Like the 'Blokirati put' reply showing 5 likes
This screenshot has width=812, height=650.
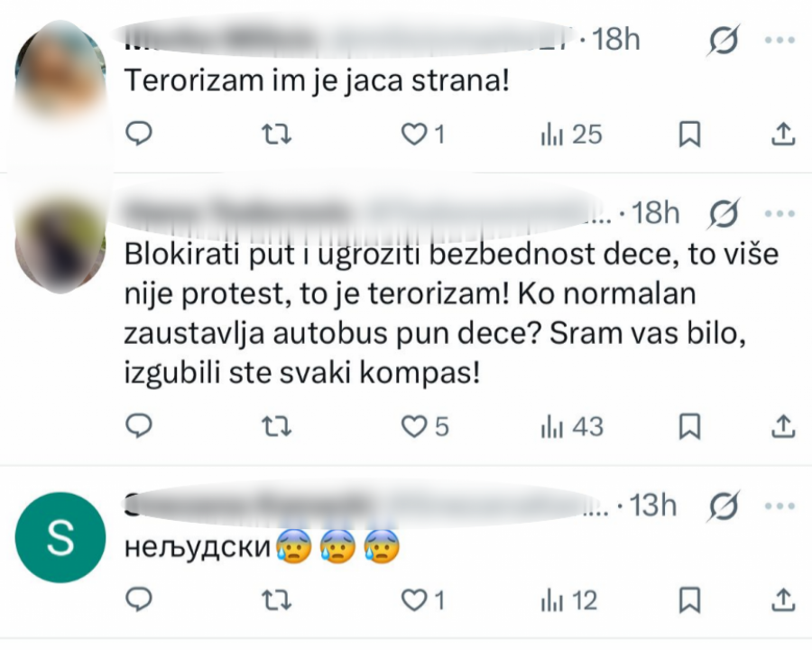click(x=415, y=427)
